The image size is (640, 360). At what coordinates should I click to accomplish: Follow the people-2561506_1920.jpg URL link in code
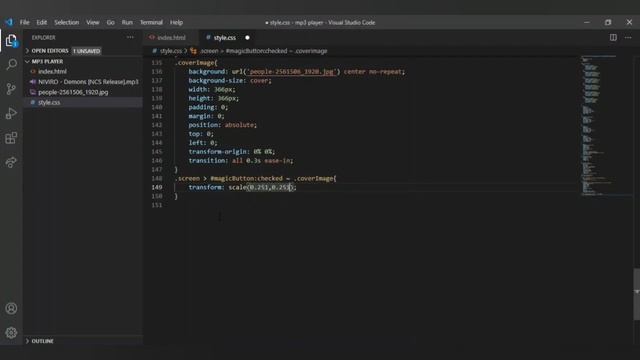(x=291, y=72)
